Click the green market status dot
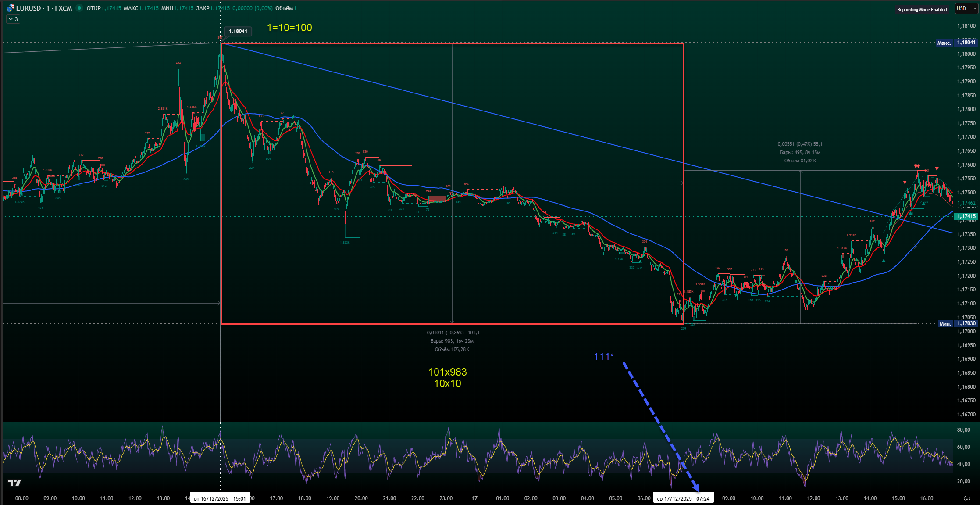Screen dimensions: 980x505 click(79, 8)
